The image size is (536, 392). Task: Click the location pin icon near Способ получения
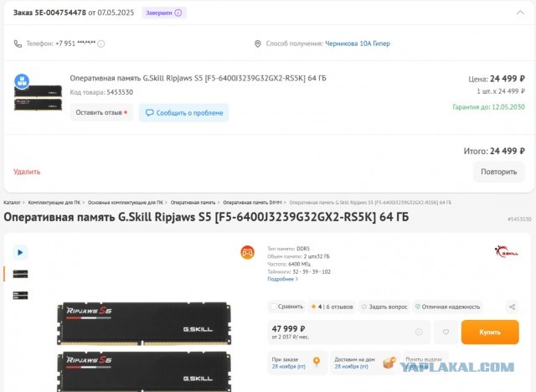[258, 44]
